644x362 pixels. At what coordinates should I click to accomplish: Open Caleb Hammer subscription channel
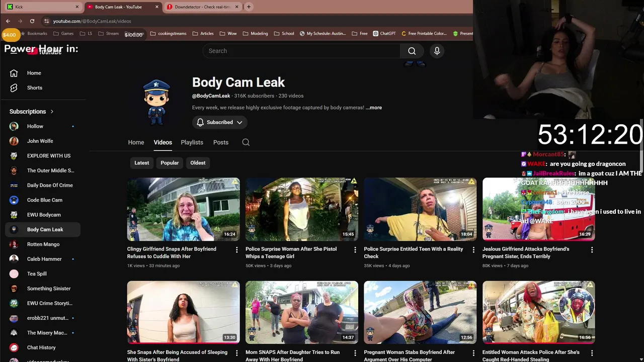[43, 259]
